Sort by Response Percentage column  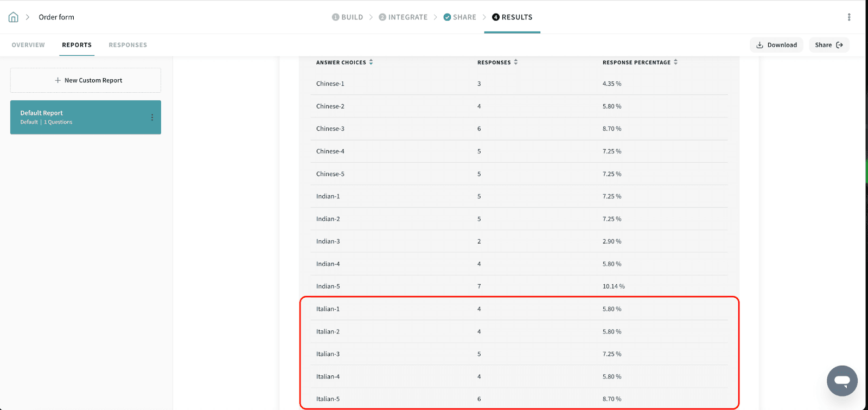pos(675,62)
